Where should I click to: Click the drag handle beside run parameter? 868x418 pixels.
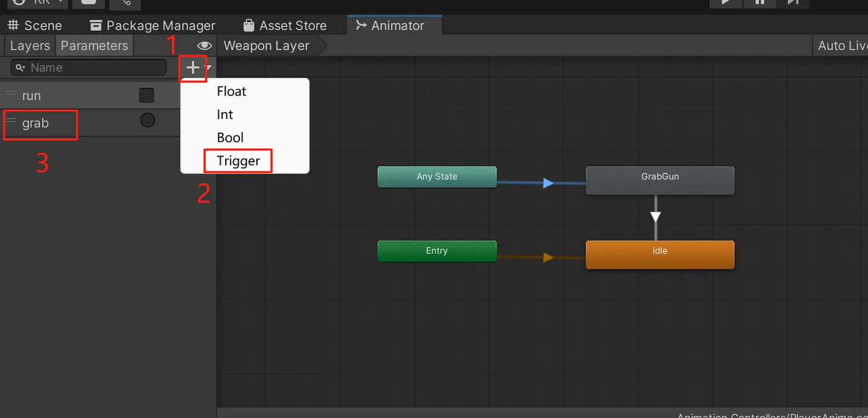click(11, 94)
